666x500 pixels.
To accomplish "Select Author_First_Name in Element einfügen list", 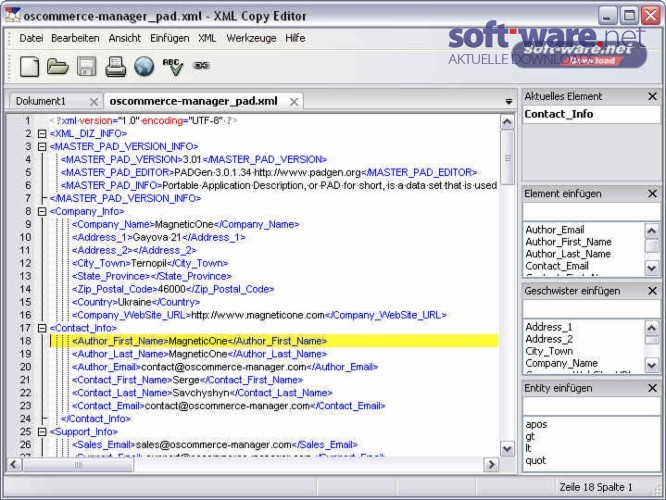I will (x=568, y=242).
